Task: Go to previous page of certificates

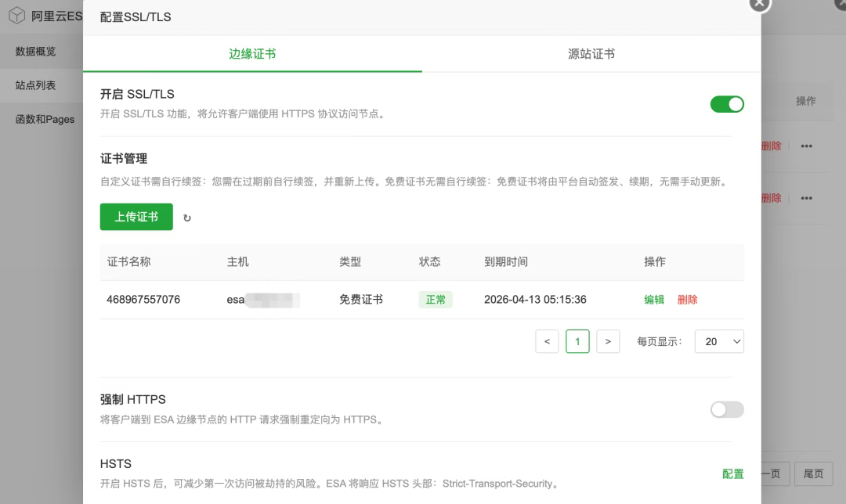Action: (x=547, y=341)
